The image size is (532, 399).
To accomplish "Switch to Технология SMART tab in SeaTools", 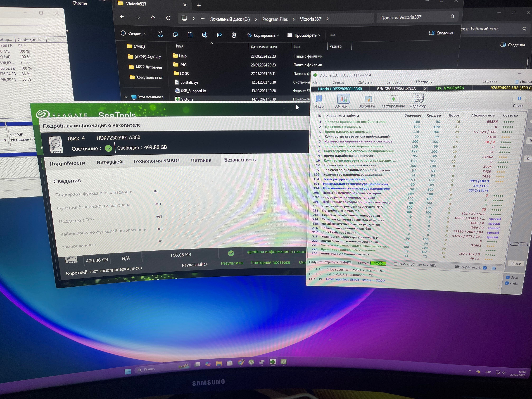I will pos(156,161).
